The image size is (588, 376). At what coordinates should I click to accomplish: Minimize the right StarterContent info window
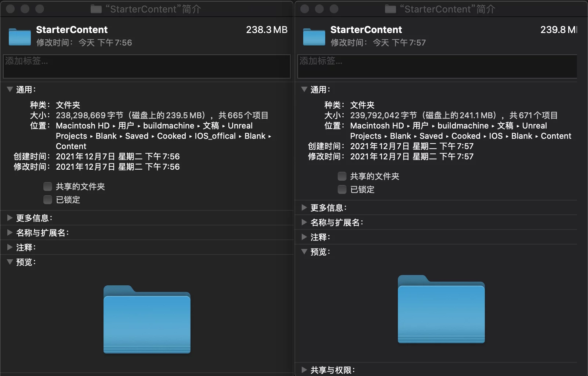click(x=319, y=9)
